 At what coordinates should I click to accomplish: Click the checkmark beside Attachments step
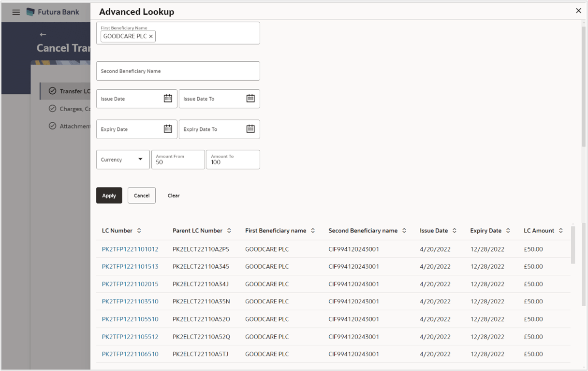(x=53, y=126)
